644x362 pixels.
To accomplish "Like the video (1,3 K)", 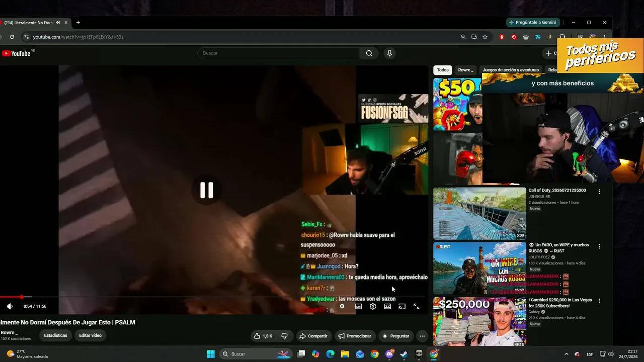I will (263, 336).
